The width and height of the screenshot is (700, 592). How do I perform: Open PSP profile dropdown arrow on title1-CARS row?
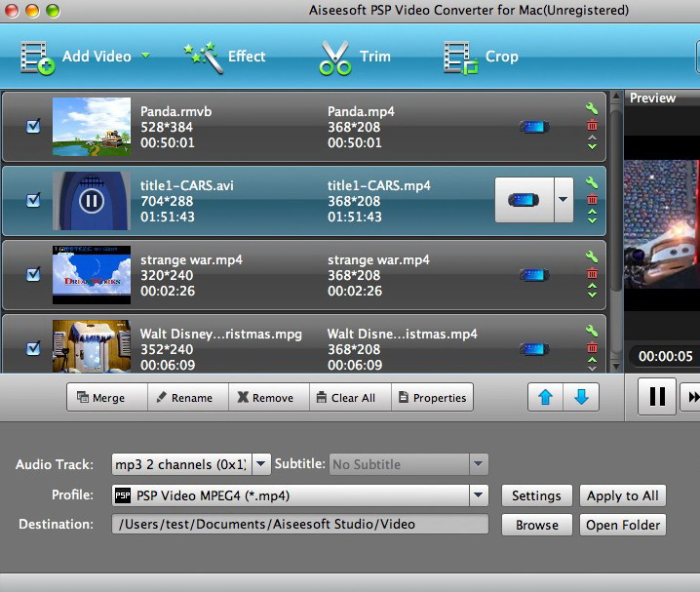564,200
